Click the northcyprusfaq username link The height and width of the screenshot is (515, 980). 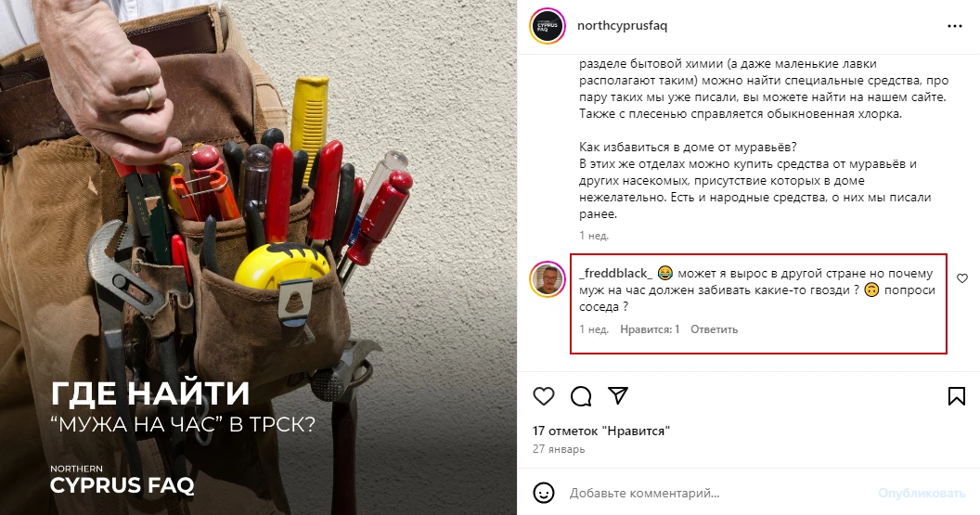point(623,26)
